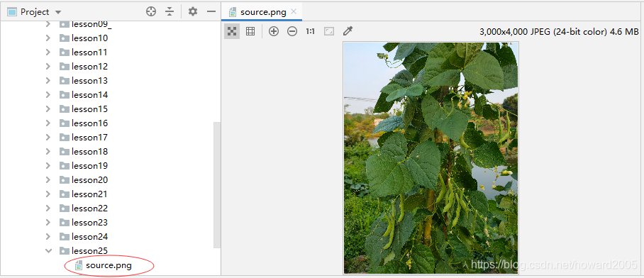The width and height of the screenshot is (644, 278).
Task: Zoom in on the image
Action: tap(274, 31)
